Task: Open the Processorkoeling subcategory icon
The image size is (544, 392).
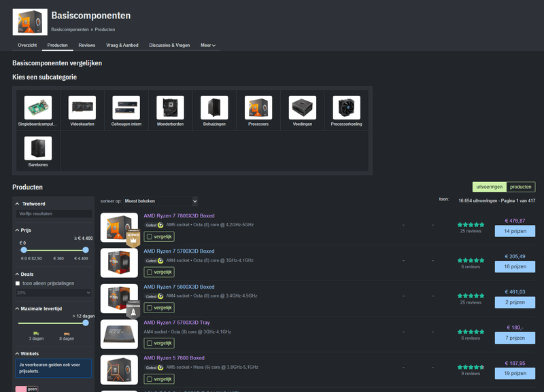Action: (347, 107)
